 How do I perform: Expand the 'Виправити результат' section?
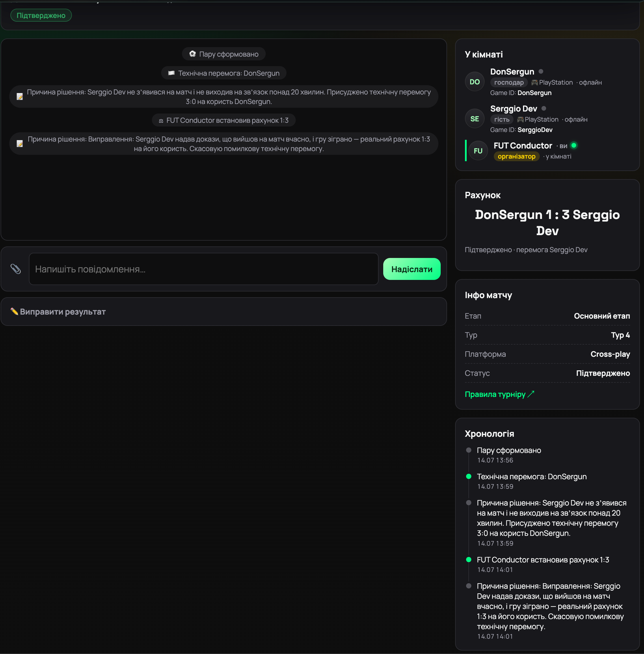point(224,312)
